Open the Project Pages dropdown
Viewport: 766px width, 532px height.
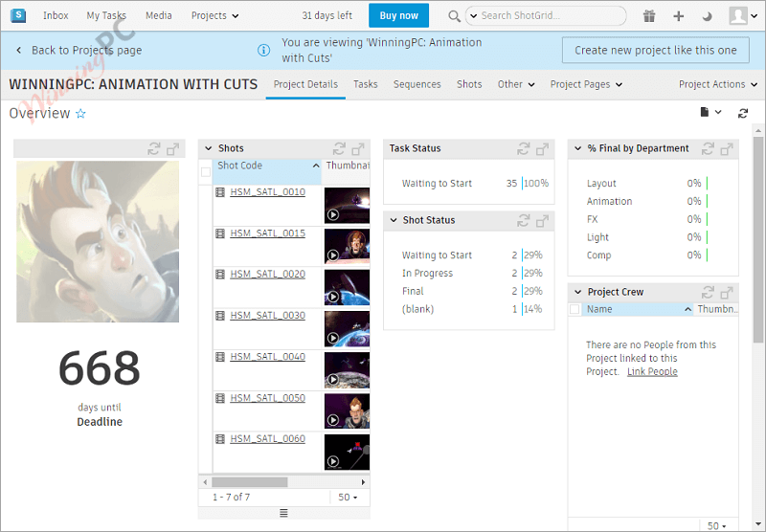click(x=586, y=84)
